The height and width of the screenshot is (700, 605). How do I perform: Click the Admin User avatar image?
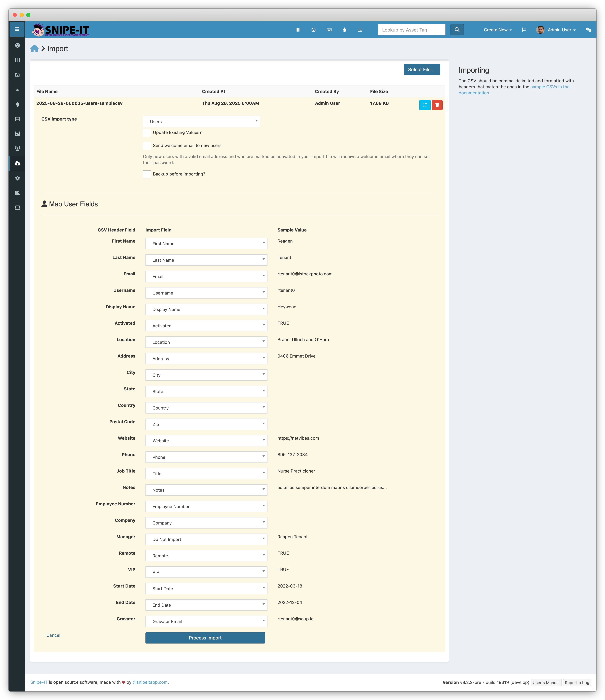click(540, 30)
